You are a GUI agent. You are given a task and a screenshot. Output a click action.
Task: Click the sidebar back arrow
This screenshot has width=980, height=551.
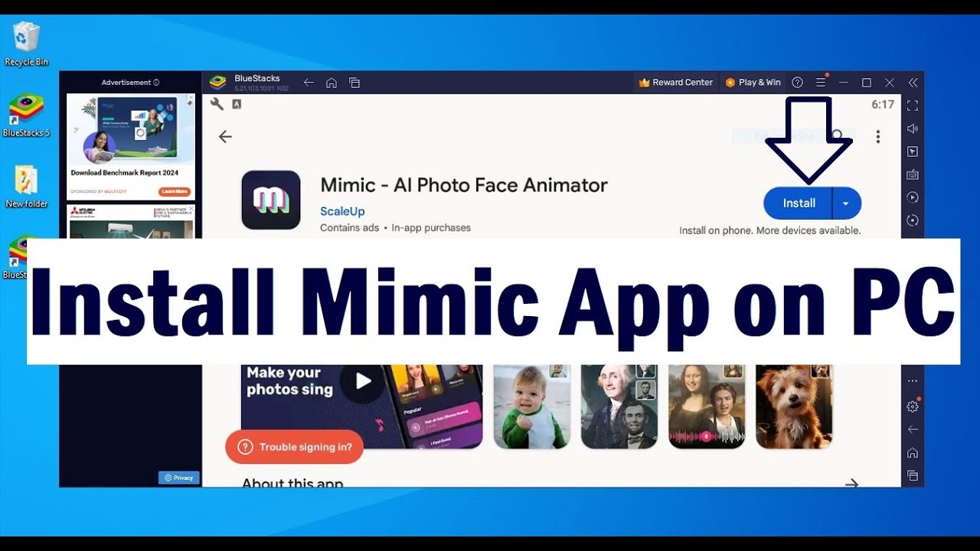[912, 429]
